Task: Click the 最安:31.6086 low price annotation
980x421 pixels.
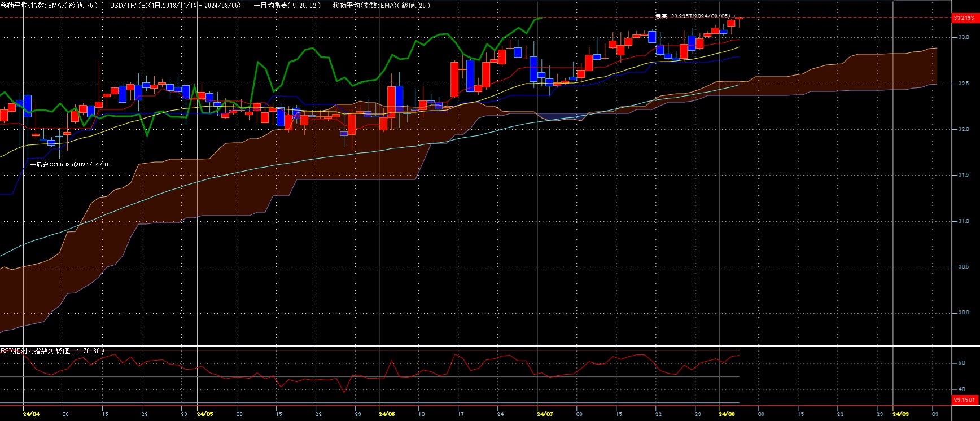Action: (71, 164)
